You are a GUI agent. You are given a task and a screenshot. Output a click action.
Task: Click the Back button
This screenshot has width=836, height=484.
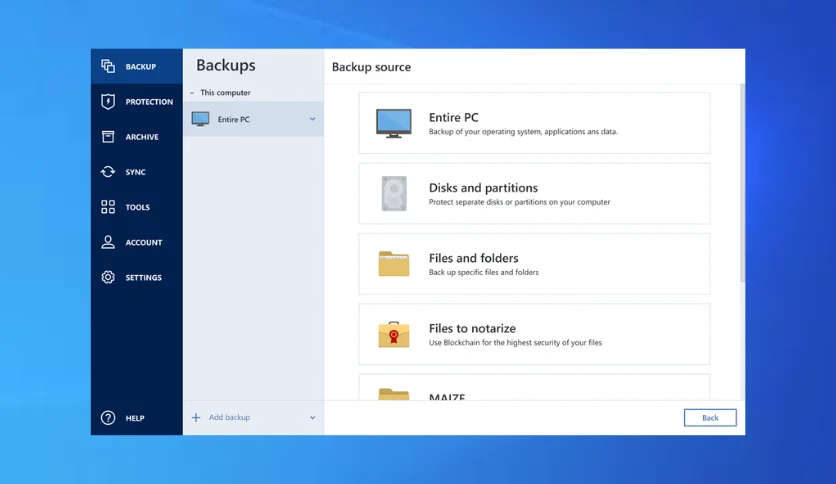(710, 418)
